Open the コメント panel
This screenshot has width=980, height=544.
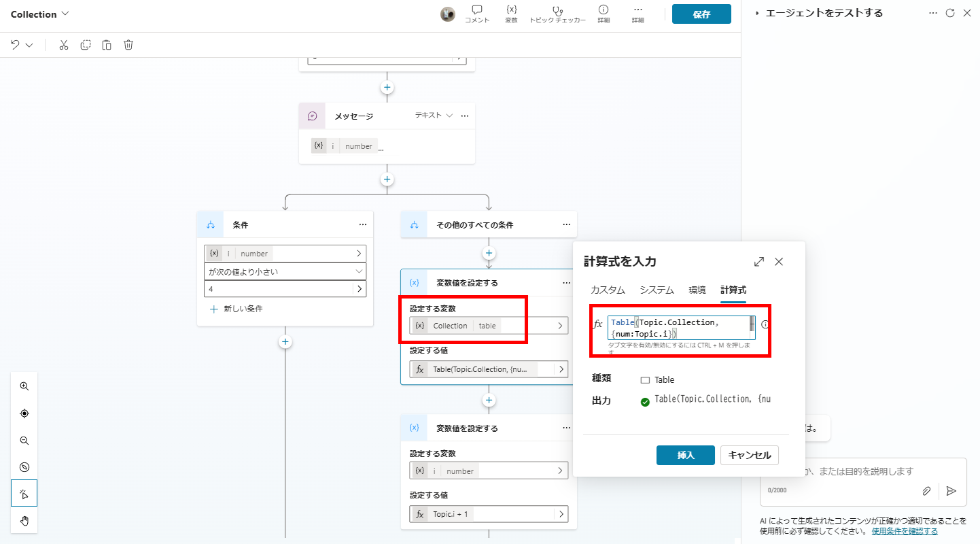476,14
